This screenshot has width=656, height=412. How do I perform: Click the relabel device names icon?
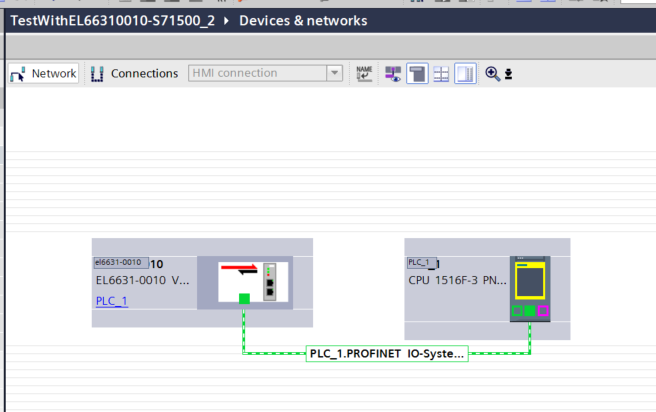(x=365, y=73)
